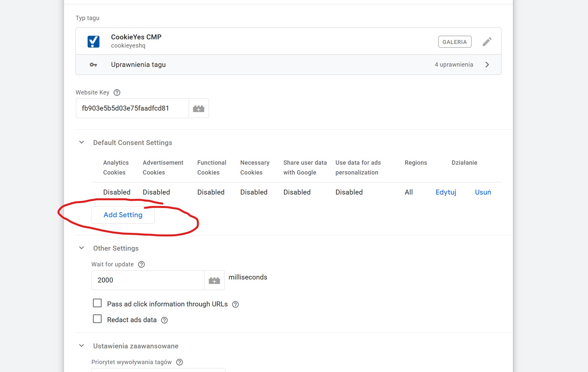Click the Wait for update milliseconds field
This screenshot has height=372, width=588.
coord(148,280)
